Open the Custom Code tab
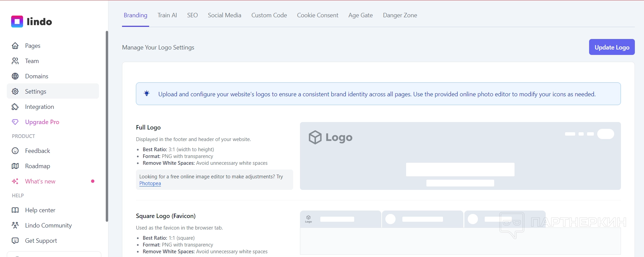The width and height of the screenshot is (644, 257). point(269,15)
